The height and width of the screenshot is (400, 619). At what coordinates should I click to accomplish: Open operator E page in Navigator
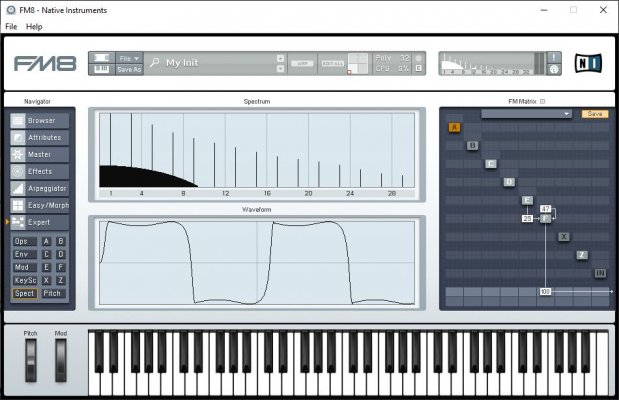(x=46, y=267)
